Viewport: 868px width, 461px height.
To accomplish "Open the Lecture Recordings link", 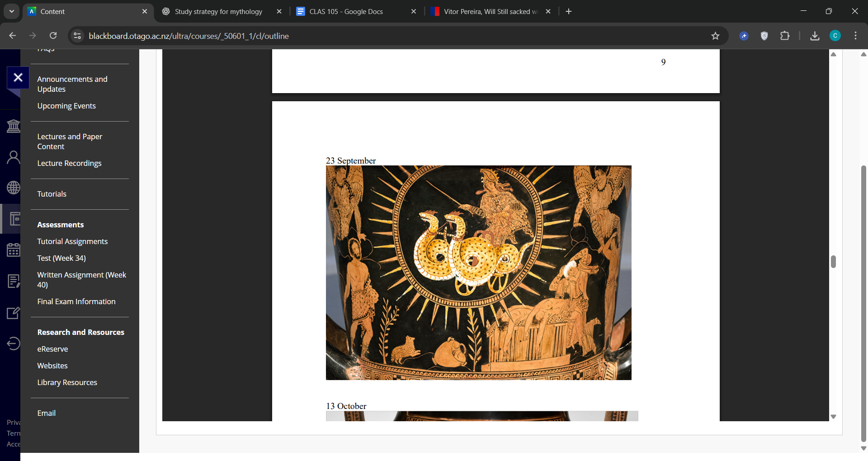I will (x=69, y=163).
